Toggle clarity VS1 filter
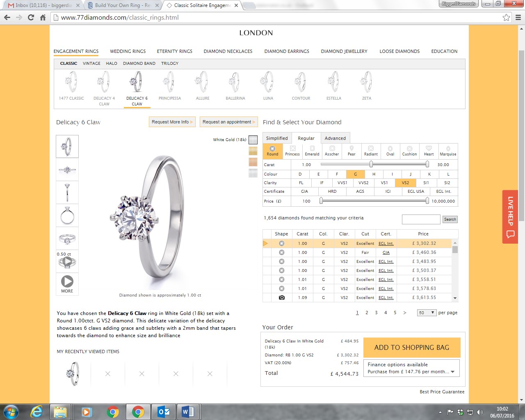The height and width of the screenshot is (420, 525). [x=384, y=183]
